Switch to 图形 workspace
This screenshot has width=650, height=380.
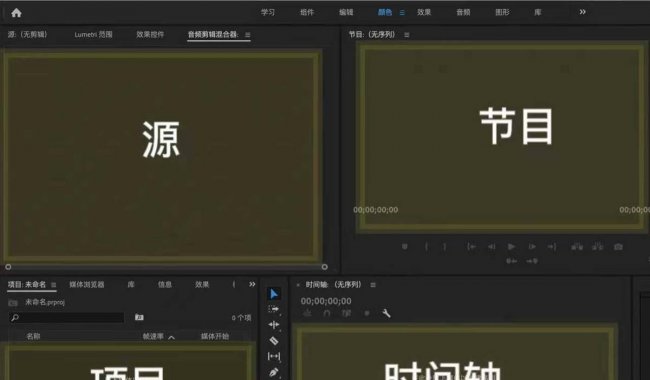pyautogui.click(x=502, y=12)
